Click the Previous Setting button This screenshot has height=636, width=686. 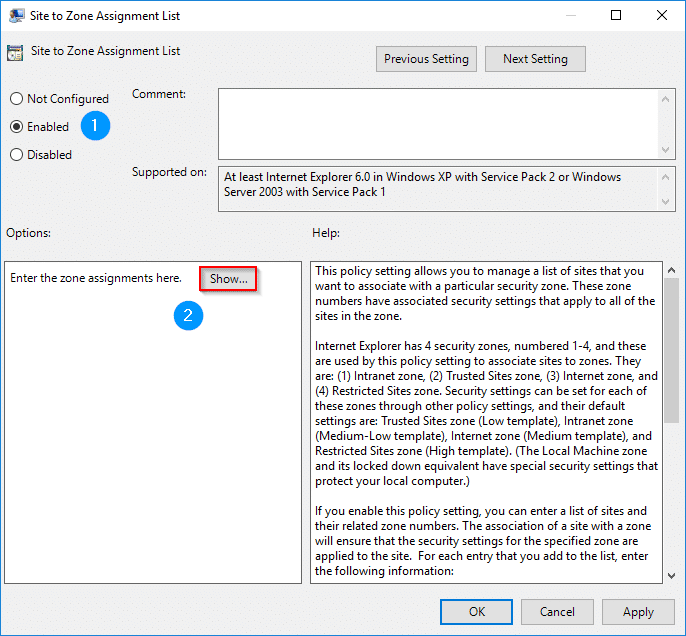coord(426,59)
